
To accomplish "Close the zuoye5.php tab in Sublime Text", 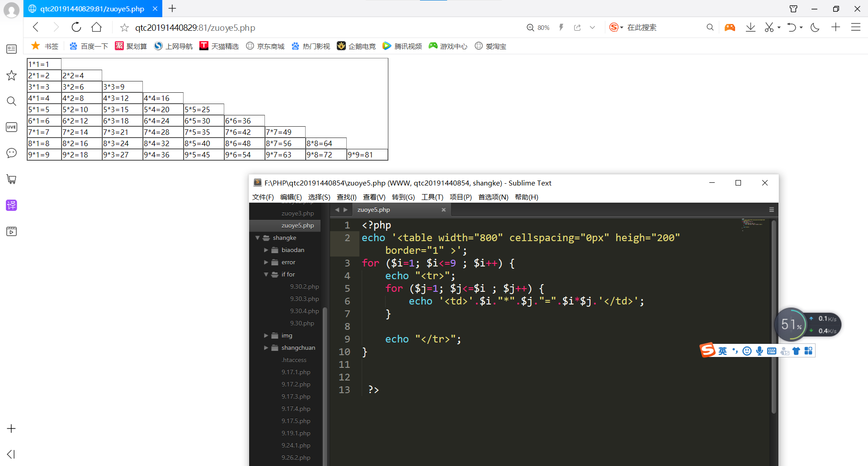I will click(x=443, y=209).
